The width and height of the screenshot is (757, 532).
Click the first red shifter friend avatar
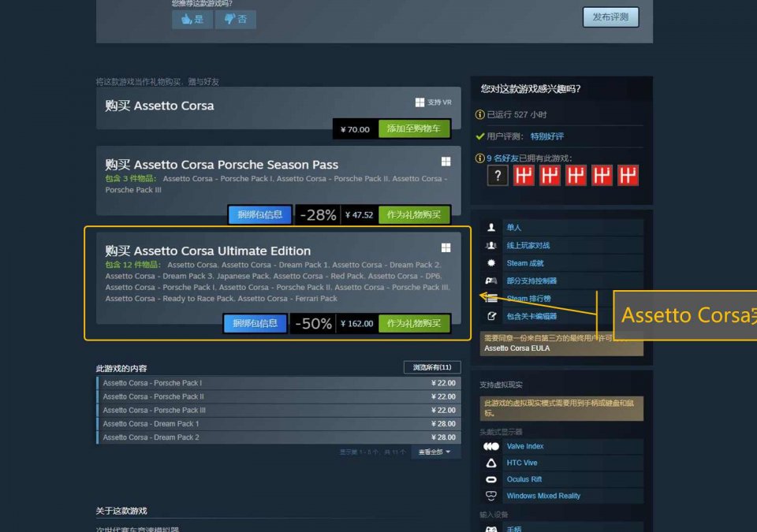pos(524,175)
